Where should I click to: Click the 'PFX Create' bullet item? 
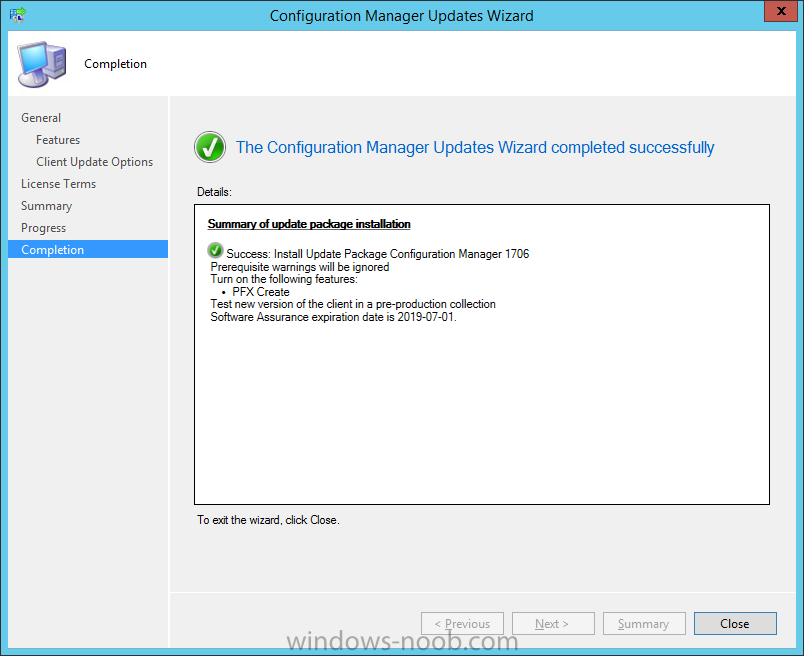[x=261, y=292]
